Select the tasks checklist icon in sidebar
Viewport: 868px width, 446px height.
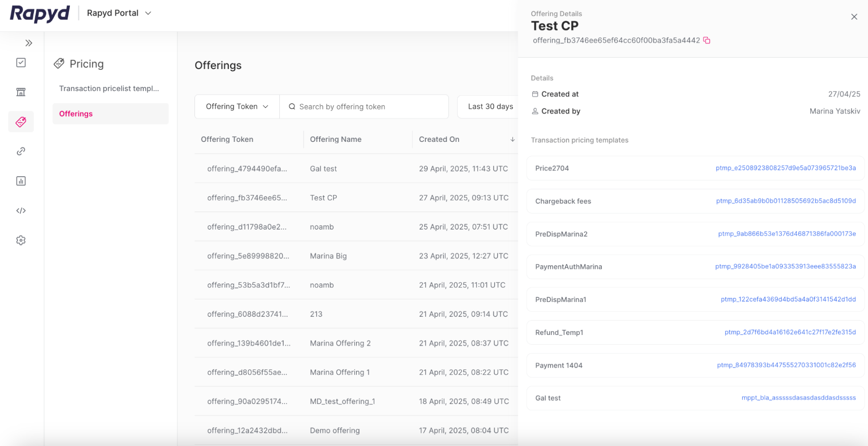click(20, 62)
